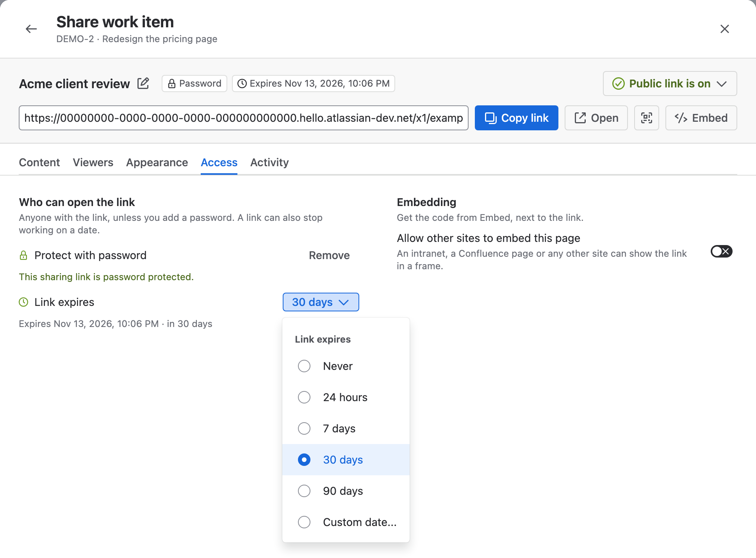Open the Access tab
Viewport: 756px width, 558px height.
coord(219,162)
